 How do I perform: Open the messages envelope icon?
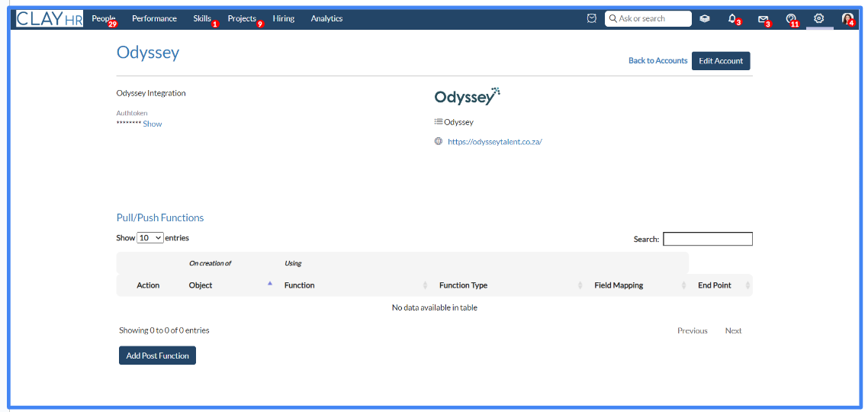tap(764, 19)
